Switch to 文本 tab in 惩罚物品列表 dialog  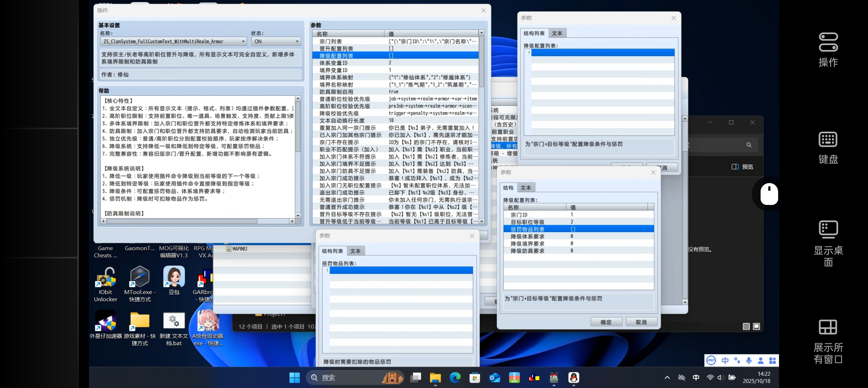[x=355, y=251]
